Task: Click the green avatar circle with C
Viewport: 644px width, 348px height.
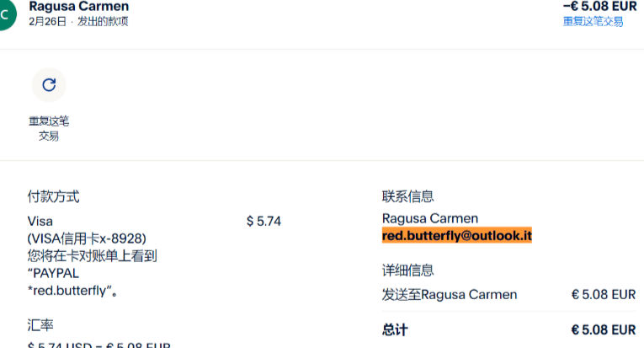Action: [5, 15]
